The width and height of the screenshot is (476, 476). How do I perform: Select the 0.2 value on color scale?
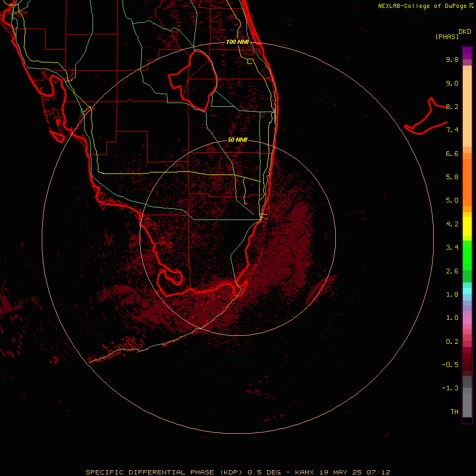pos(452,342)
